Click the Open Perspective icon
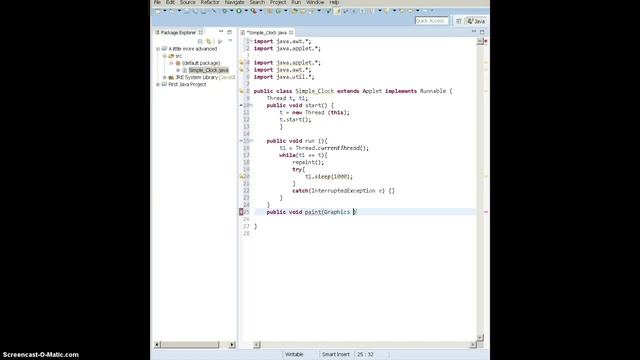This screenshot has height=360, width=640. click(458, 21)
